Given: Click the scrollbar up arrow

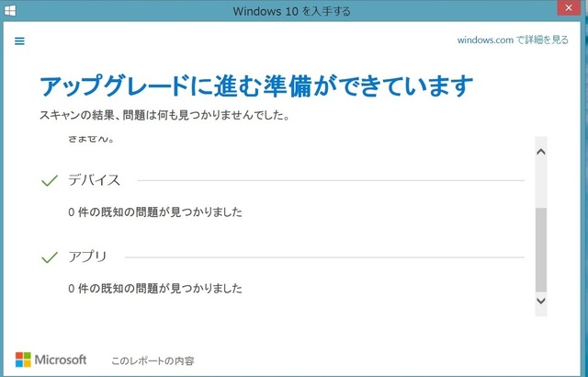Looking at the screenshot, I should point(541,152).
